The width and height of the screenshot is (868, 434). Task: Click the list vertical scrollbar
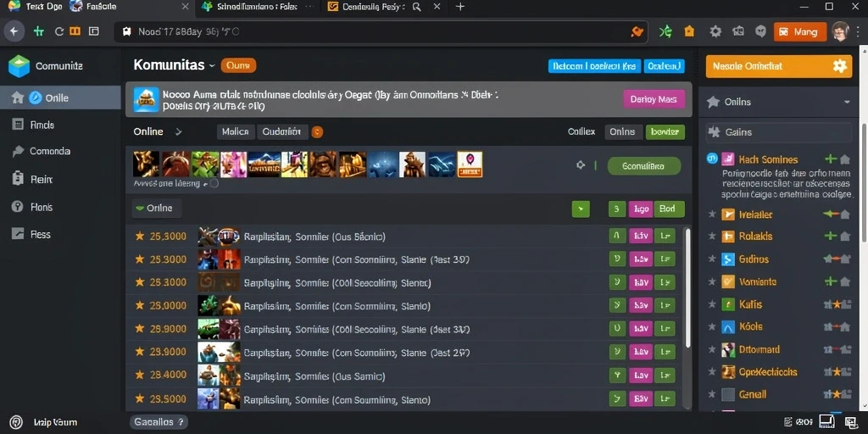tap(687, 288)
